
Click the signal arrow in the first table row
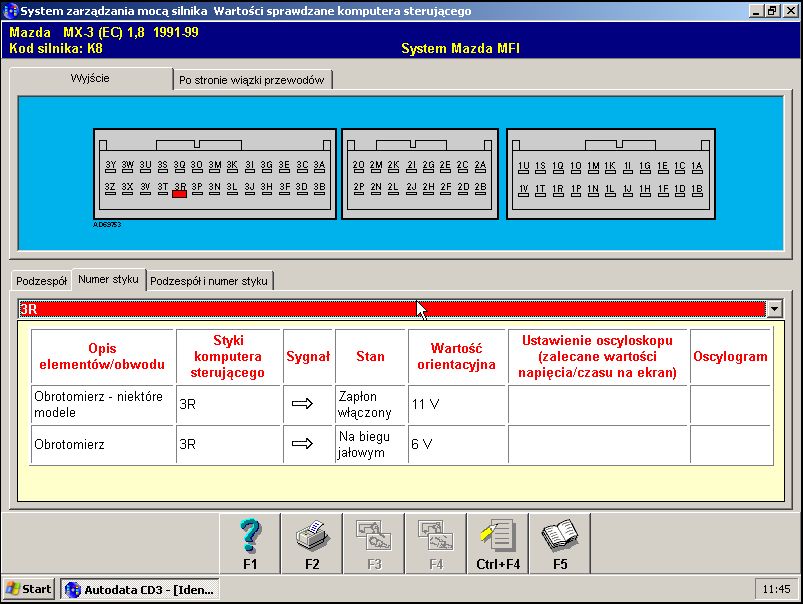pos(301,405)
